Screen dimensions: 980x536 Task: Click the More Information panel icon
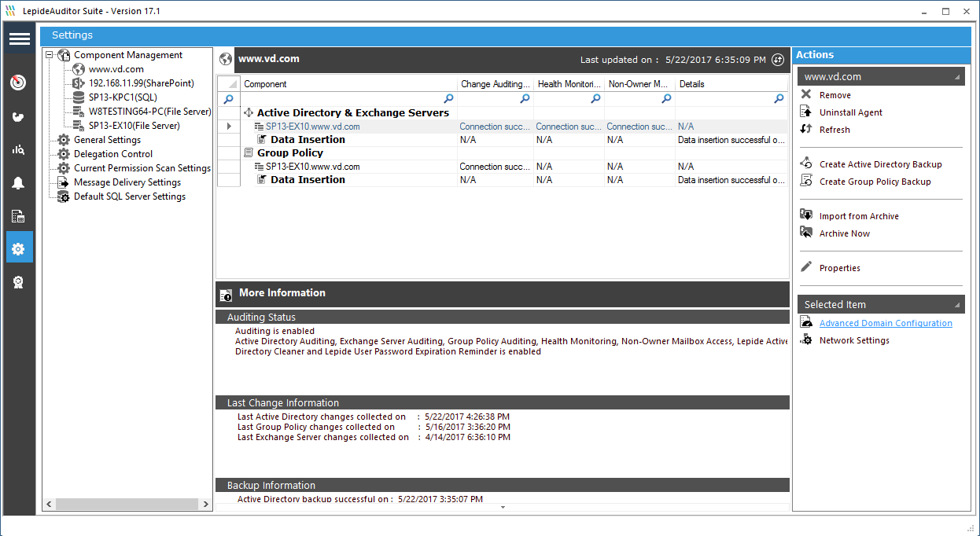click(x=227, y=294)
